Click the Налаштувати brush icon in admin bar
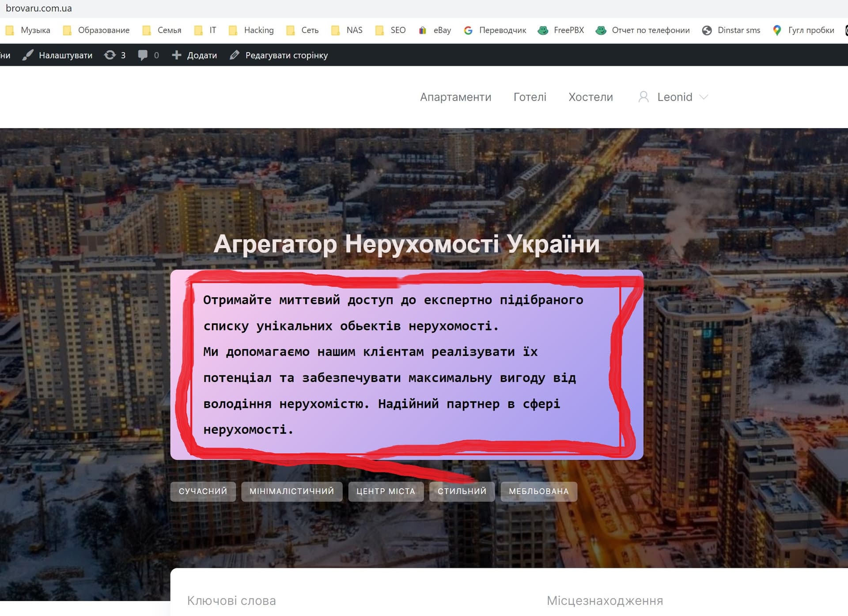The height and width of the screenshot is (616, 848). (28, 55)
